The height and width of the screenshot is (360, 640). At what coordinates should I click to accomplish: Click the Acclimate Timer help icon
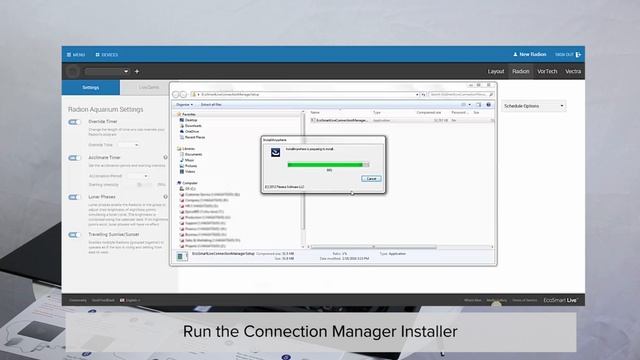(165, 157)
